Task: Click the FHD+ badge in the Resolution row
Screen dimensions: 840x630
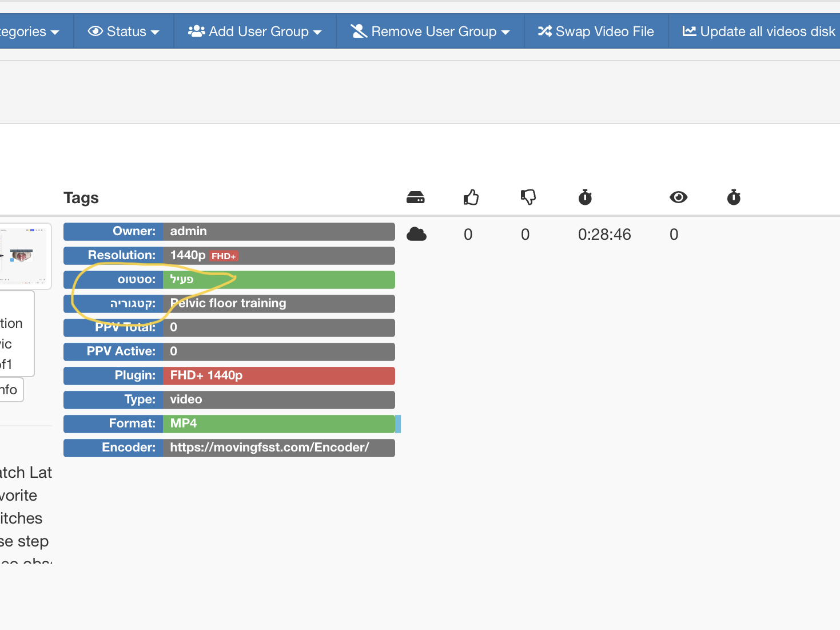Action: pos(224,256)
